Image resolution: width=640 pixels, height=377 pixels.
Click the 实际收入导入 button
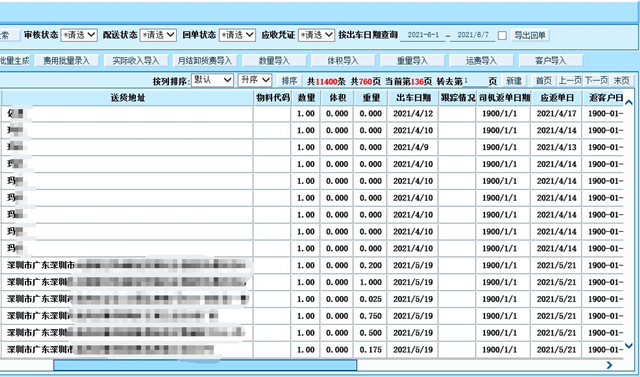tap(136, 61)
